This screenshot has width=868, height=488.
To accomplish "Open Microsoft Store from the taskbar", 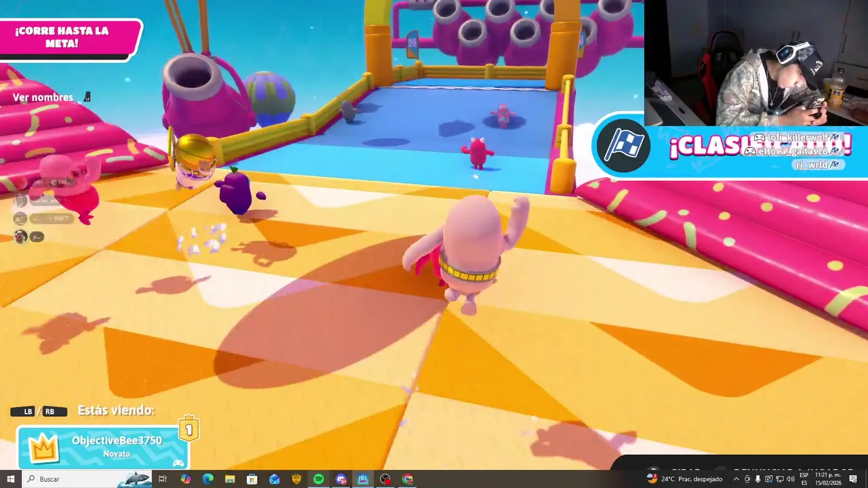I will pyautogui.click(x=252, y=479).
